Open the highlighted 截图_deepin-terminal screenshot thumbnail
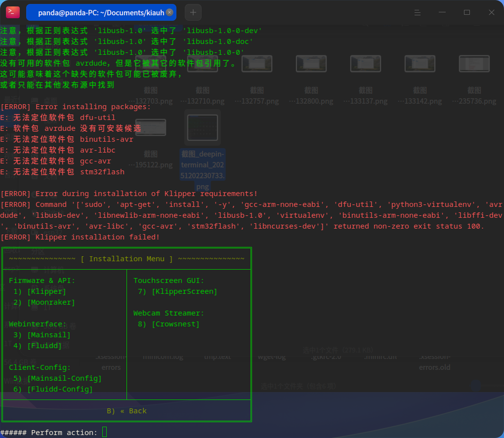504x438 pixels. click(202, 127)
